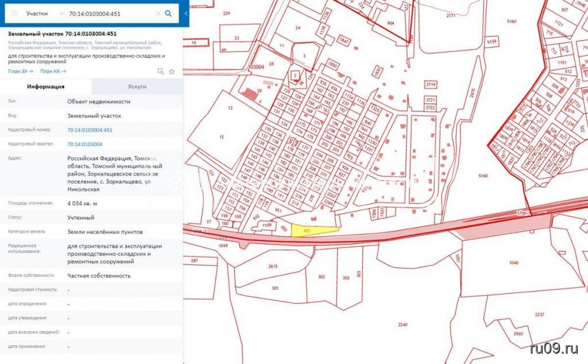
Task: Open the hamburger menu in search bar
Action: (x=14, y=13)
